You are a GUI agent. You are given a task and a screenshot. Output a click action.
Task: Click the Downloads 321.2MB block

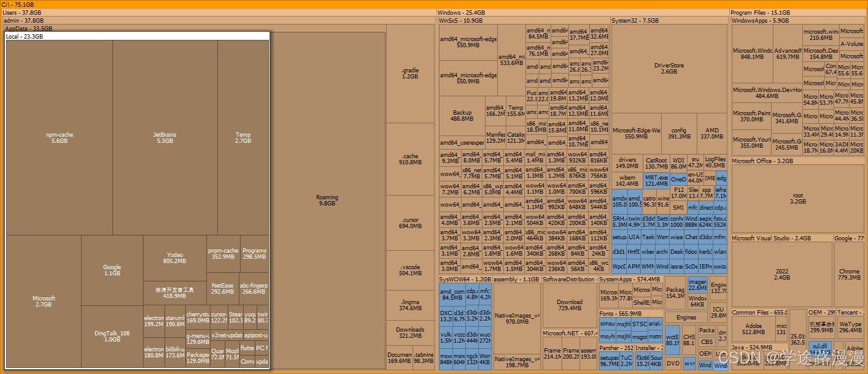tap(410, 333)
